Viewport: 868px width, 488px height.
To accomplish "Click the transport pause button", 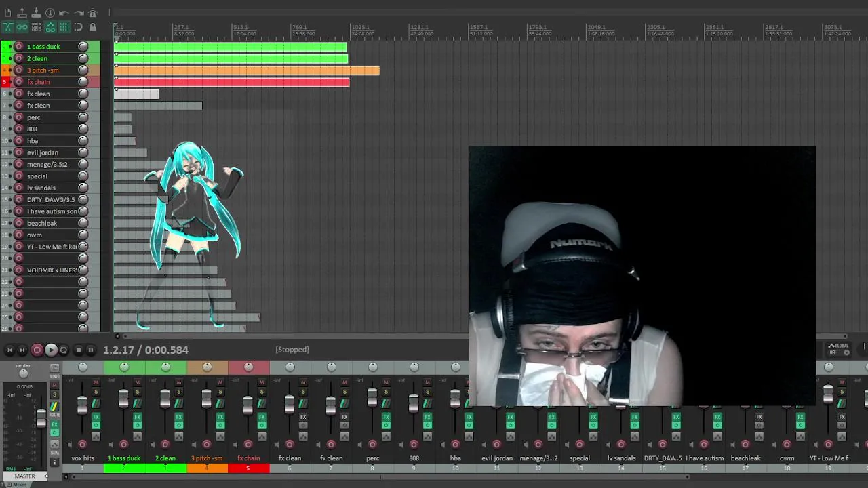I will 91,350.
